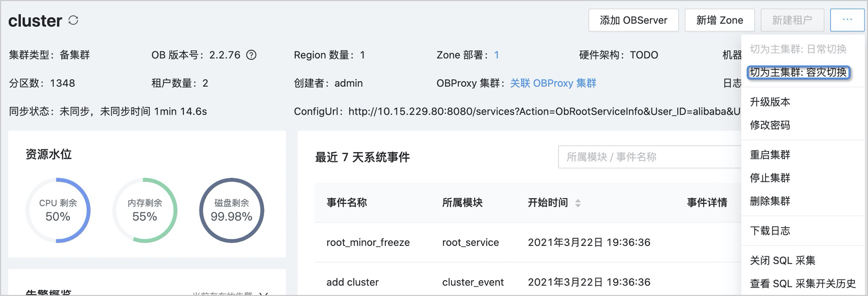This screenshot has width=868, height=296.
Task: Click 删除集群 in the actions menu
Action: coord(770,201)
